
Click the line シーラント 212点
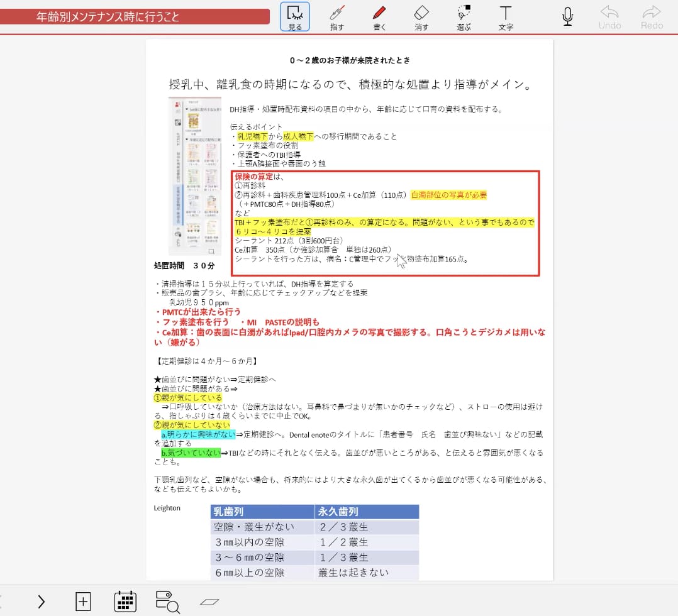click(x=289, y=240)
